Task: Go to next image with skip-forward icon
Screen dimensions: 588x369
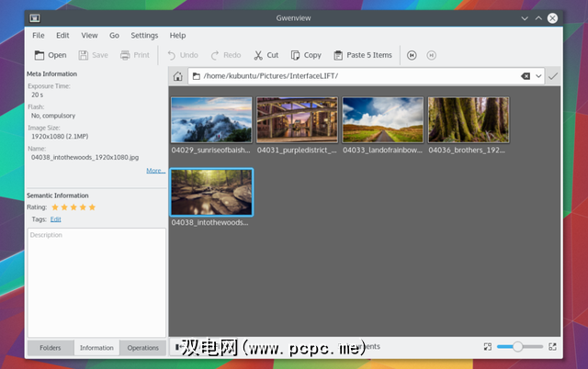Action: tap(413, 55)
